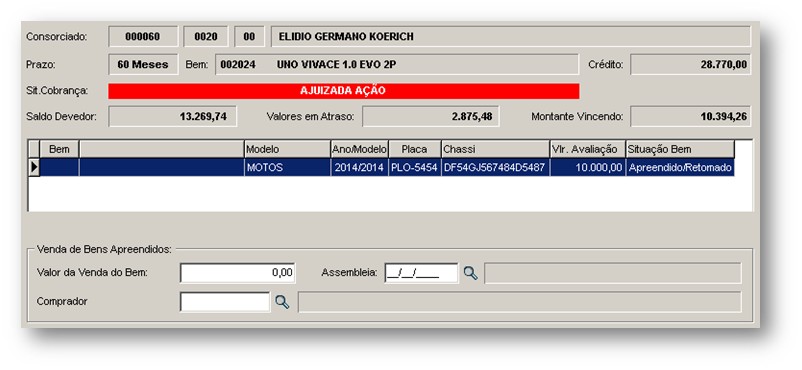Viewport: 802px width, 370px height.
Task: Select the row indicator arrow of the MOTOS row
Action: click(34, 167)
